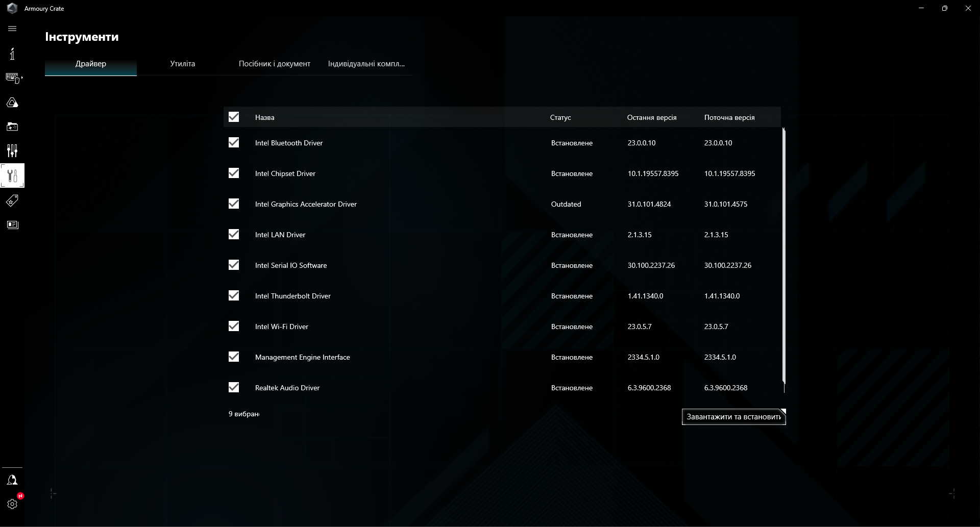Screen dimensions: 980x527
Task: Open the hamburger navigation menu
Action: pyautogui.click(x=12, y=29)
